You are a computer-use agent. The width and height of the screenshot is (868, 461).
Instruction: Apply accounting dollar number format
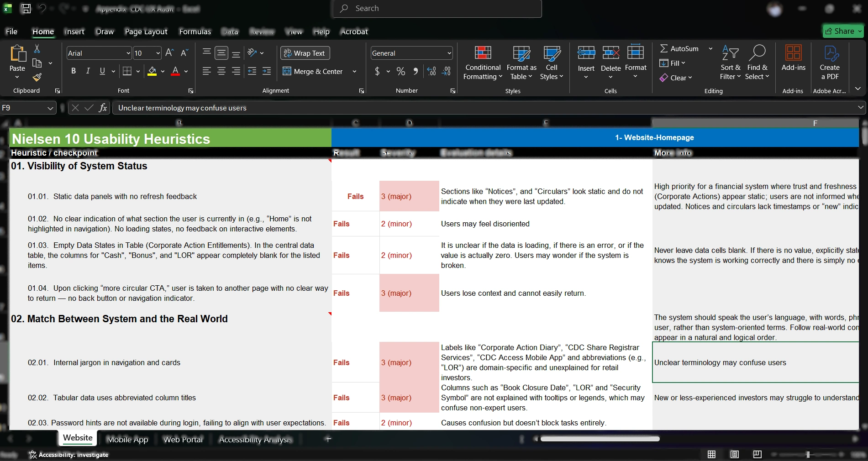tap(377, 71)
